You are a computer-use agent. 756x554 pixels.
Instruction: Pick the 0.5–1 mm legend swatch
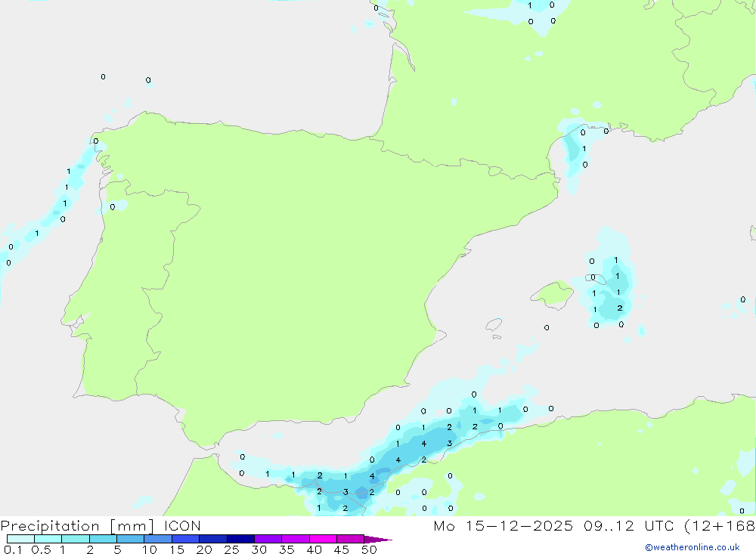point(48,539)
